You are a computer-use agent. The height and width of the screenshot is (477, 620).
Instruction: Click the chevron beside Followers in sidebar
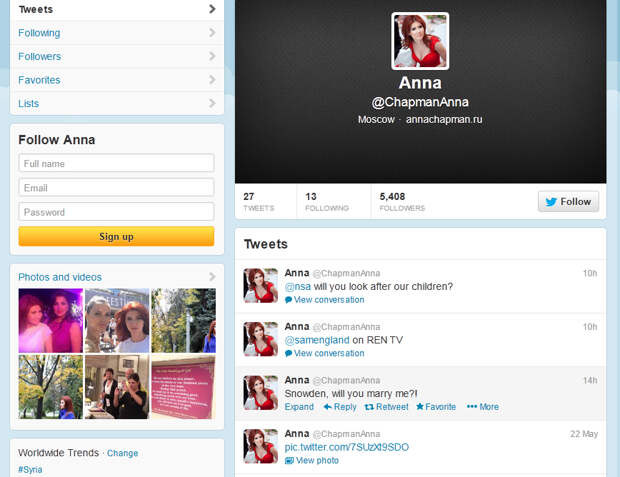point(212,56)
